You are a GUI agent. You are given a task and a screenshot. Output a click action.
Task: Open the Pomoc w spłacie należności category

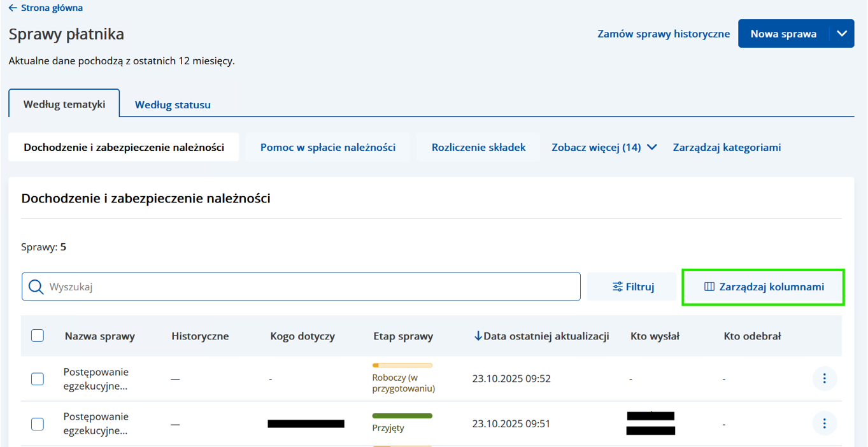[x=327, y=147]
